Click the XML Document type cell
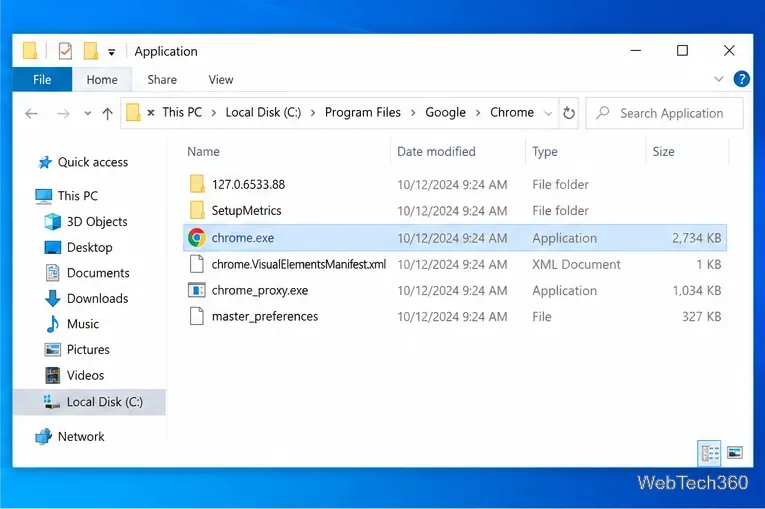This screenshot has width=765, height=509. (576, 264)
